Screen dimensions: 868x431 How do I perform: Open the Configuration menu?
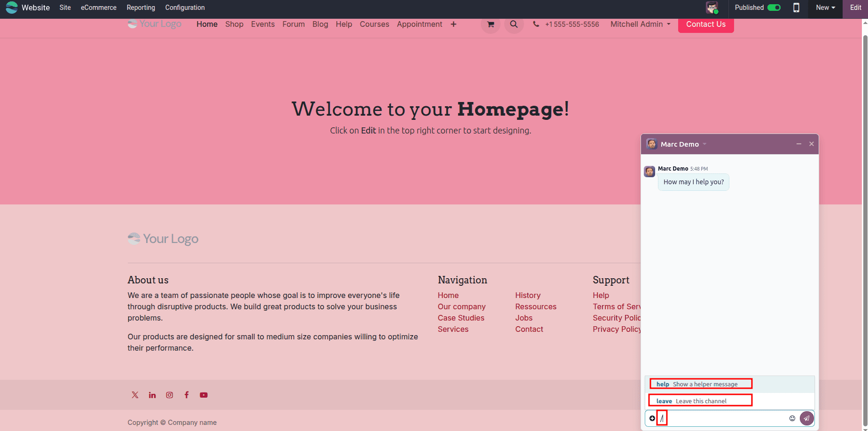point(185,8)
